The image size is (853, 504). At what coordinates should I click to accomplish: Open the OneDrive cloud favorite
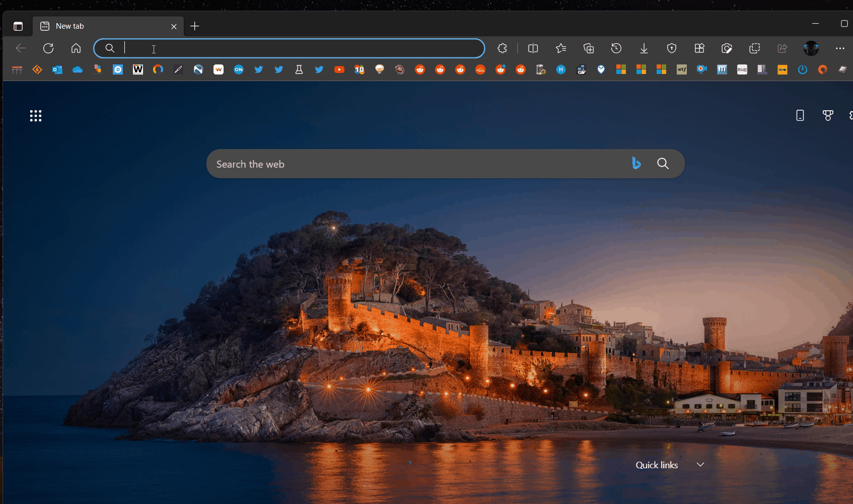coord(78,69)
